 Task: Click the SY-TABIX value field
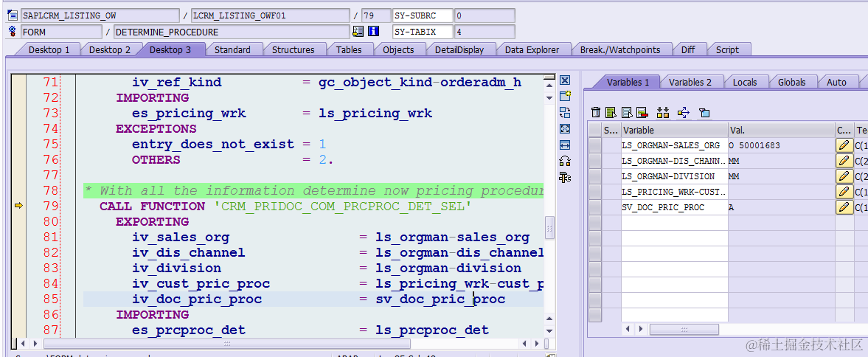click(x=485, y=32)
